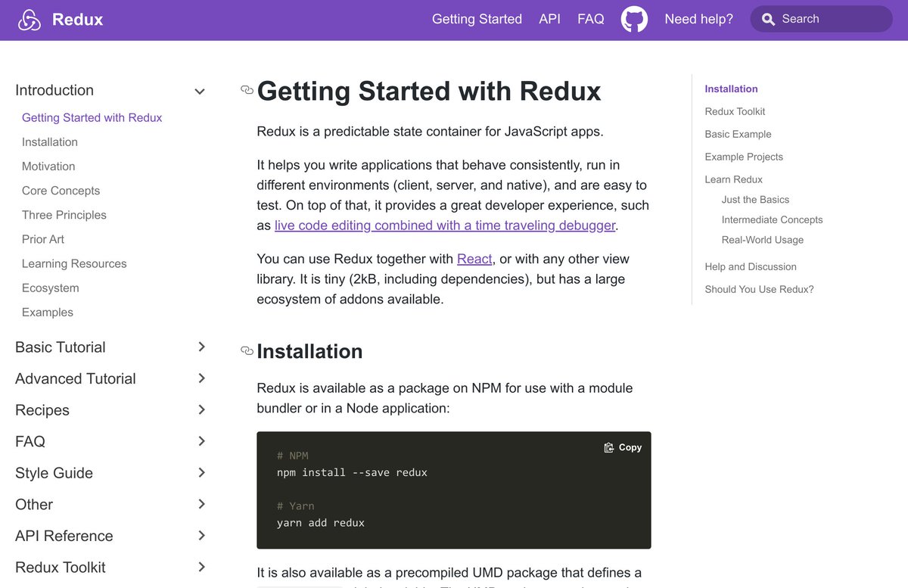Viewport: 908px width, 588px height.
Task: Expand the Redux Toolkit sidebar section
Action: (201, 567)
